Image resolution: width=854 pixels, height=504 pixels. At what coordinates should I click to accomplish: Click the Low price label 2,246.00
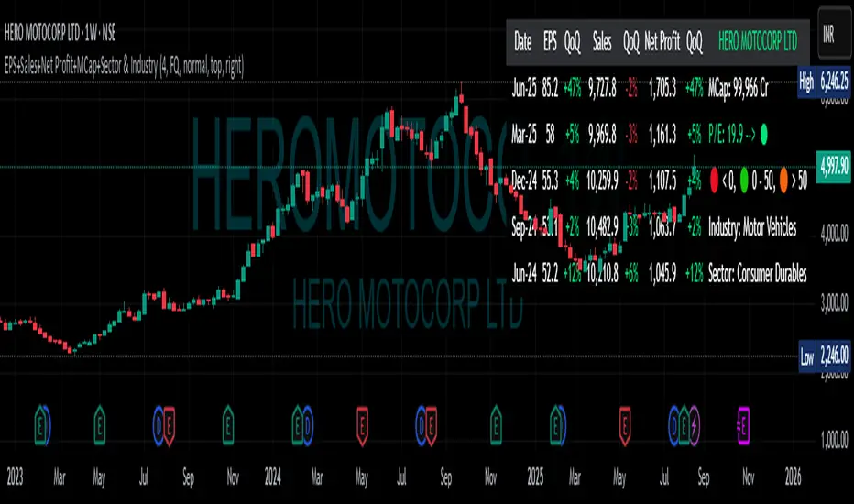pos(824,356)
